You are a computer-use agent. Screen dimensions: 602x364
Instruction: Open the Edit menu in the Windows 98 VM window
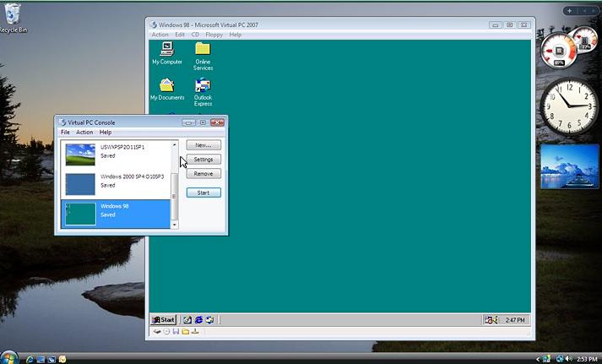pos(180,35)
